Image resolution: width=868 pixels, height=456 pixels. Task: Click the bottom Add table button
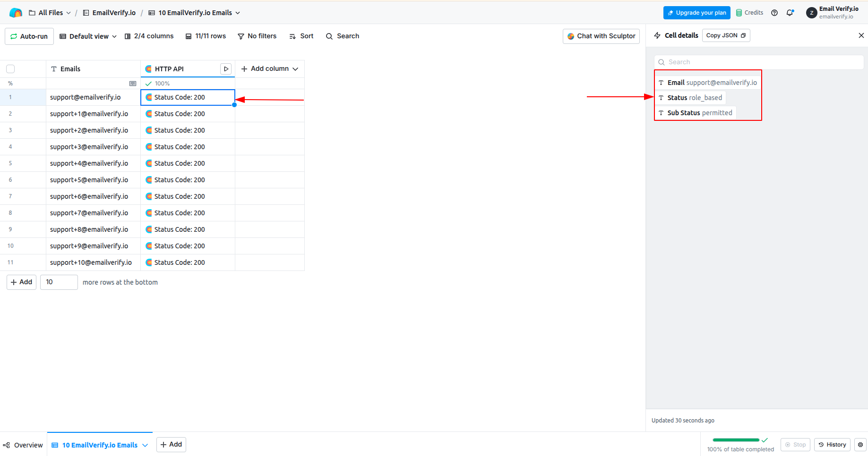pos(171,445)
